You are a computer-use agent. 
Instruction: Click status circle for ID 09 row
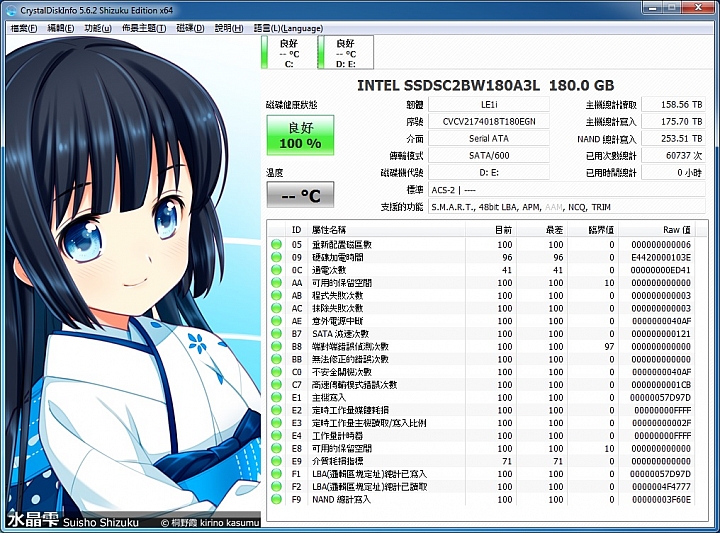276,257
